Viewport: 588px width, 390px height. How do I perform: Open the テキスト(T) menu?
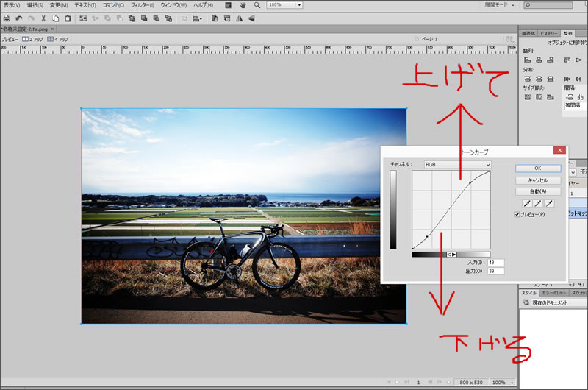pyautogui.click(x=85, y=5)
